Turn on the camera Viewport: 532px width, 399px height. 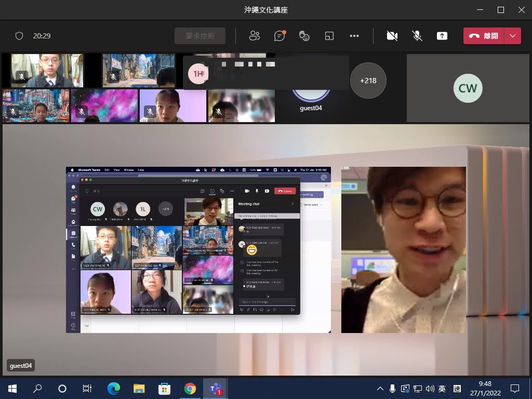(x=392, y=36)
